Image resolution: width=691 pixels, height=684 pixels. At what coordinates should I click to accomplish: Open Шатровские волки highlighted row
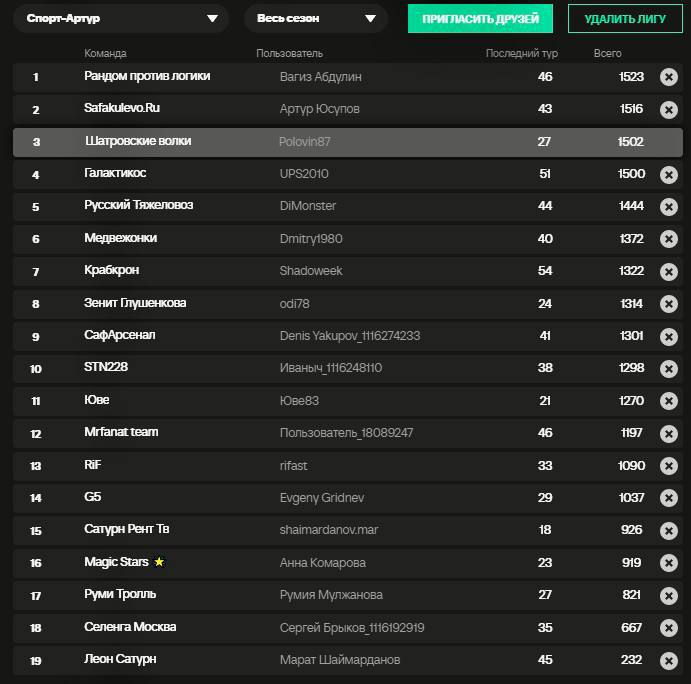tap(348, 142)
